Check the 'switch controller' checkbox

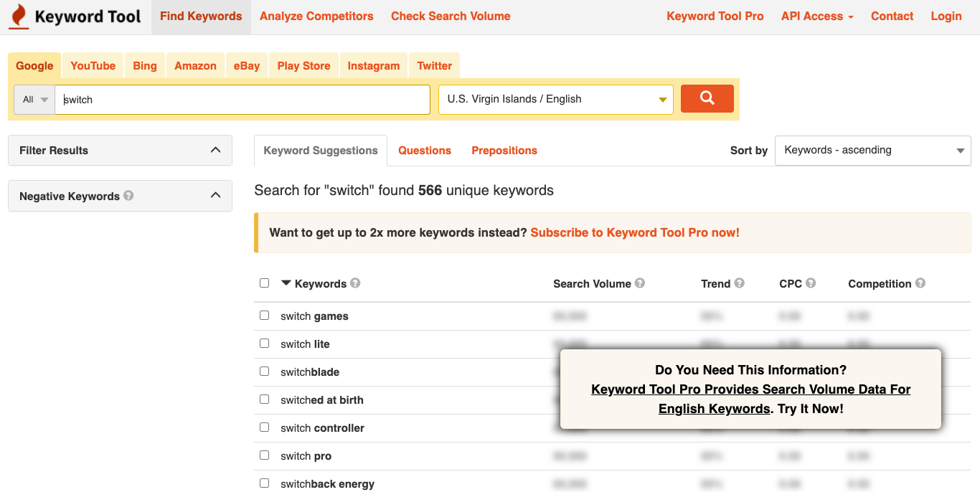click(x=264, y=427)
